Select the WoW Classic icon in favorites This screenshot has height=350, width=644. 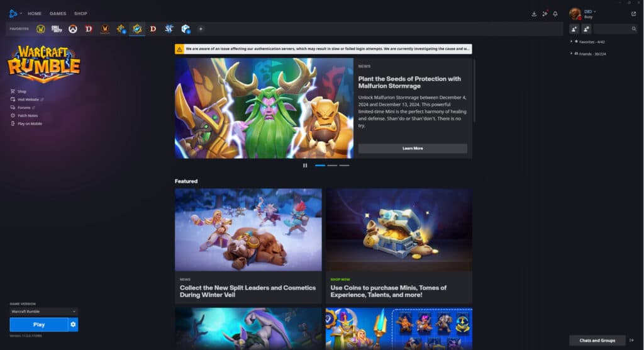105,29
